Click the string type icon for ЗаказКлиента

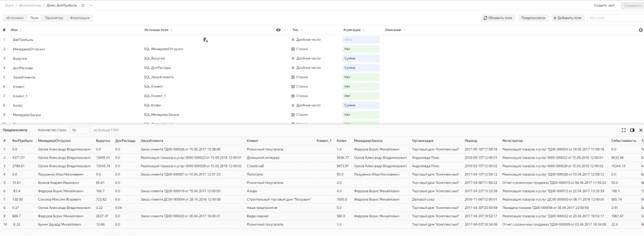(x=293, y=77)
